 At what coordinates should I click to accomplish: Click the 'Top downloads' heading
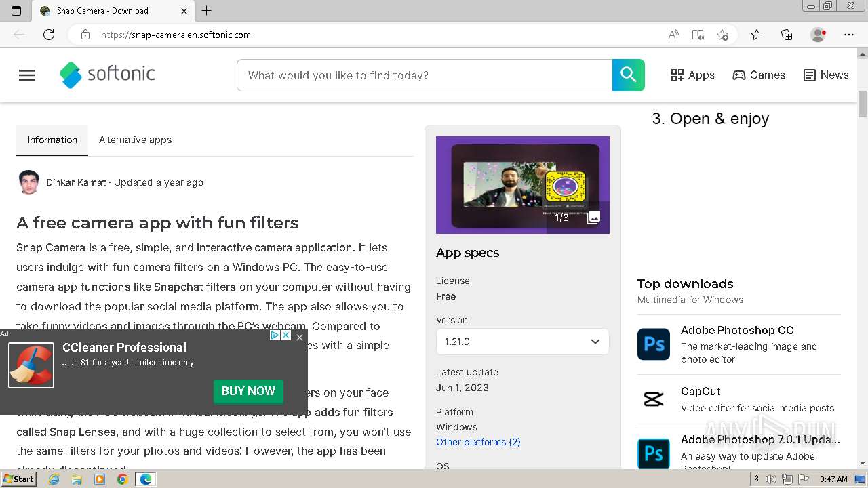pyautogui.click(x=685, y=284)
